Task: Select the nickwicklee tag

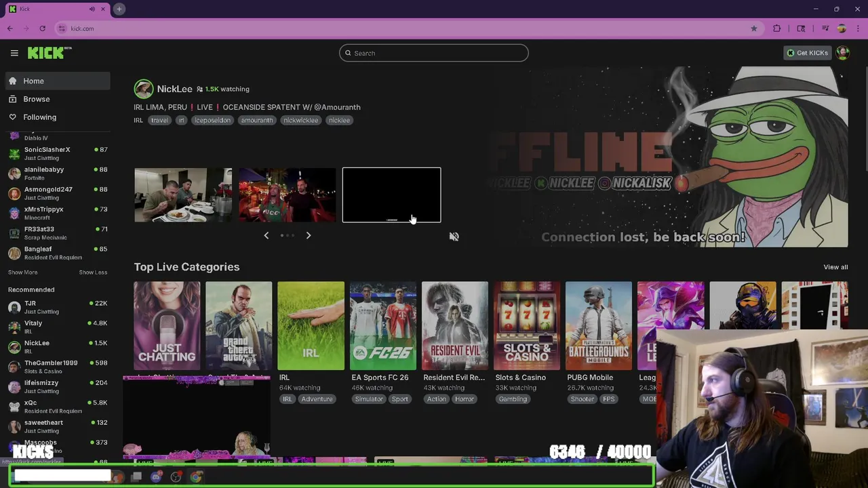Action: click(x=300, y=120)
